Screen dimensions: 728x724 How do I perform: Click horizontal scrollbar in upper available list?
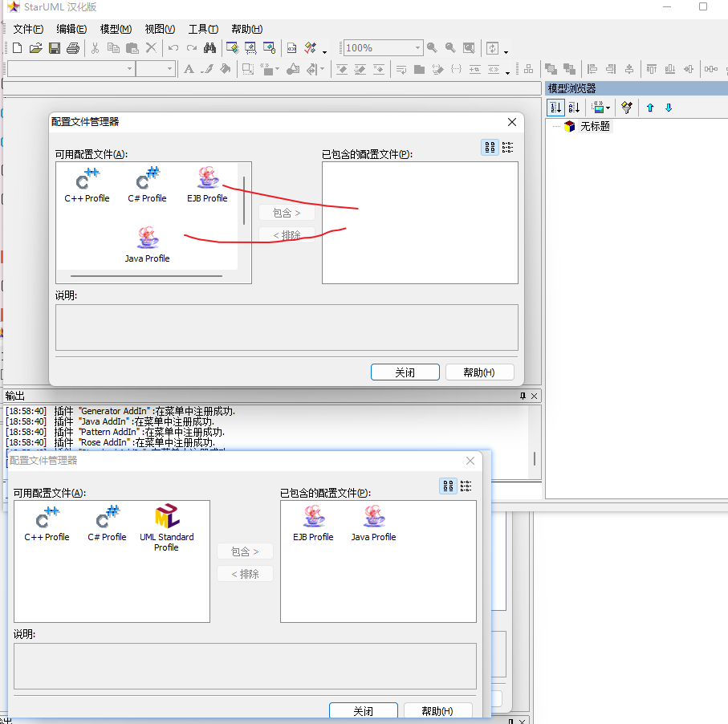coord(146,276)
